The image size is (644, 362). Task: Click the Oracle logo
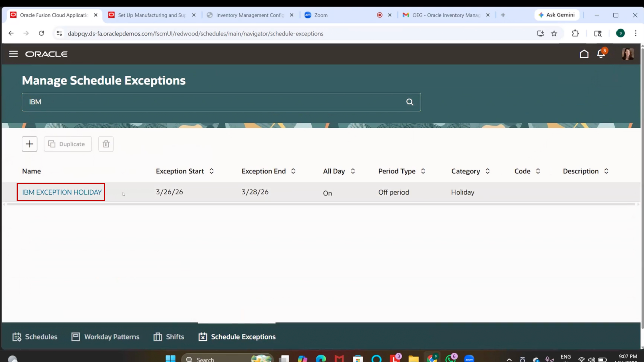pos(47,54)
